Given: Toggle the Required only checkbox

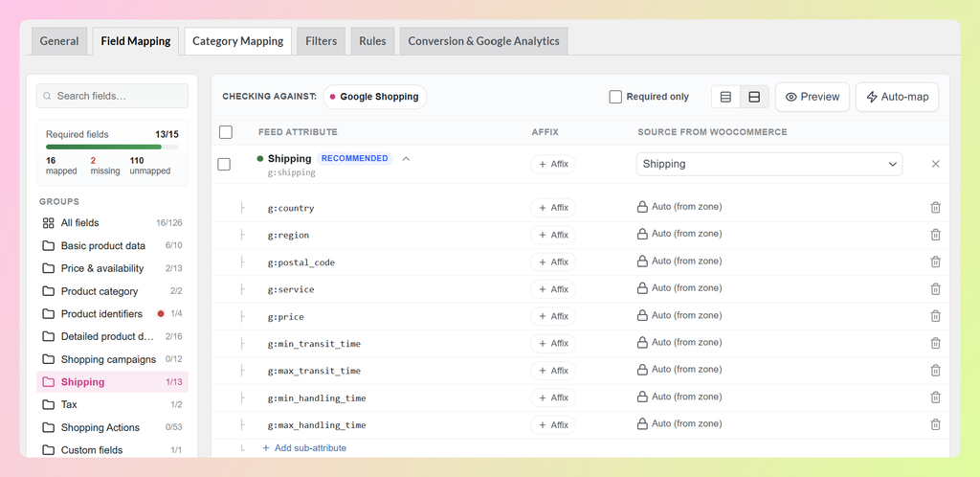Looking at the screenshot, I should (615, 97).
